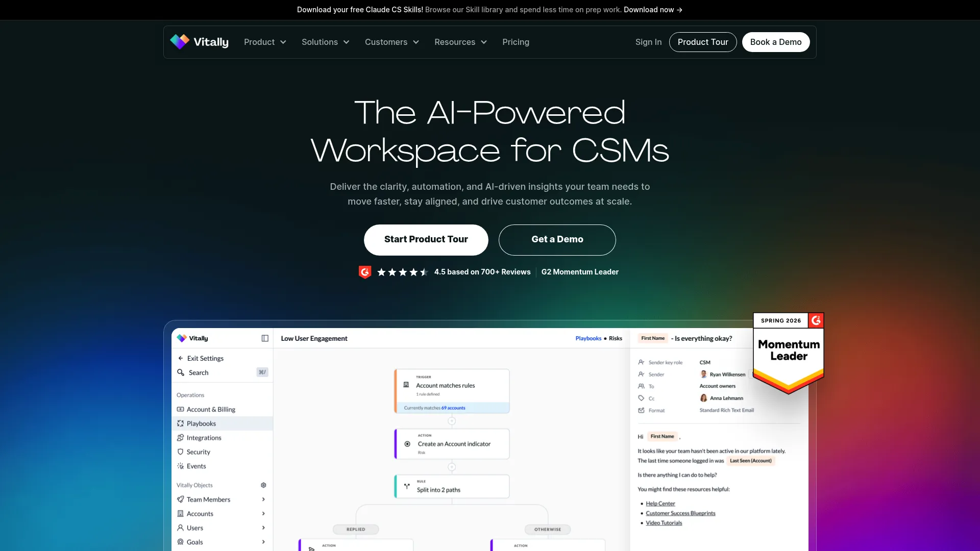980x551 pixels.
Task: Open the Video Tutorials link
Action: click(x=664, y=523)
